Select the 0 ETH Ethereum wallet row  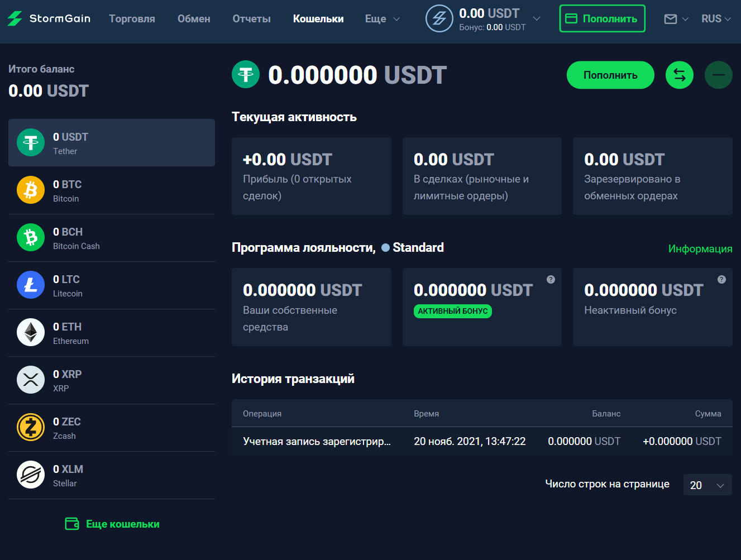[112, 333]
